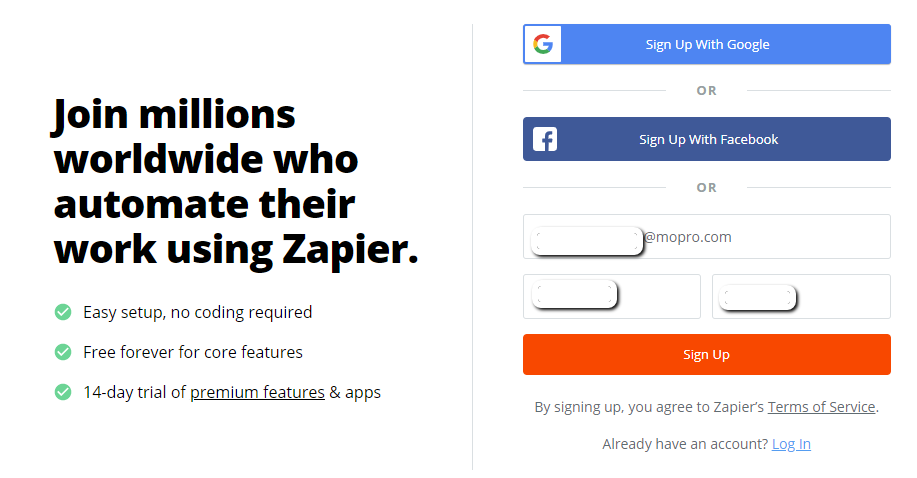
Task: Follow the Log In link
Action: [791, 444]
